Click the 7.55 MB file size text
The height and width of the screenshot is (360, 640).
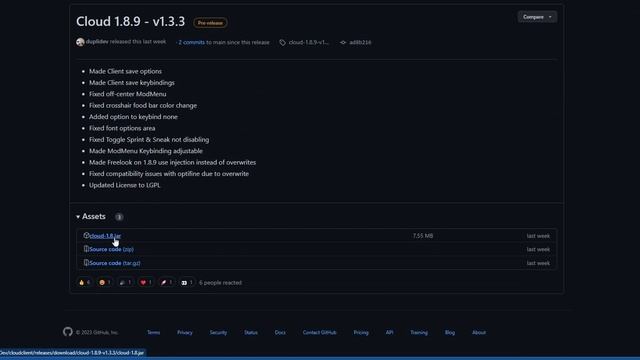422,236
